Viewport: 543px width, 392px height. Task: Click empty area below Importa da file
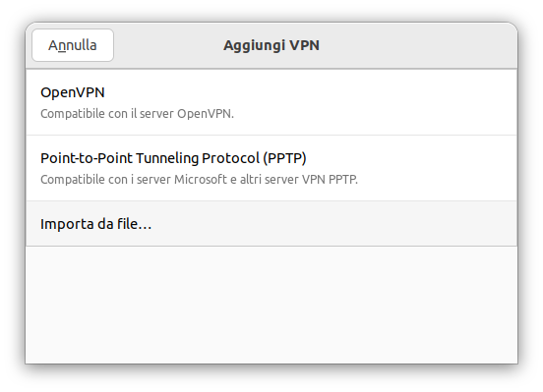pos(271,305)
